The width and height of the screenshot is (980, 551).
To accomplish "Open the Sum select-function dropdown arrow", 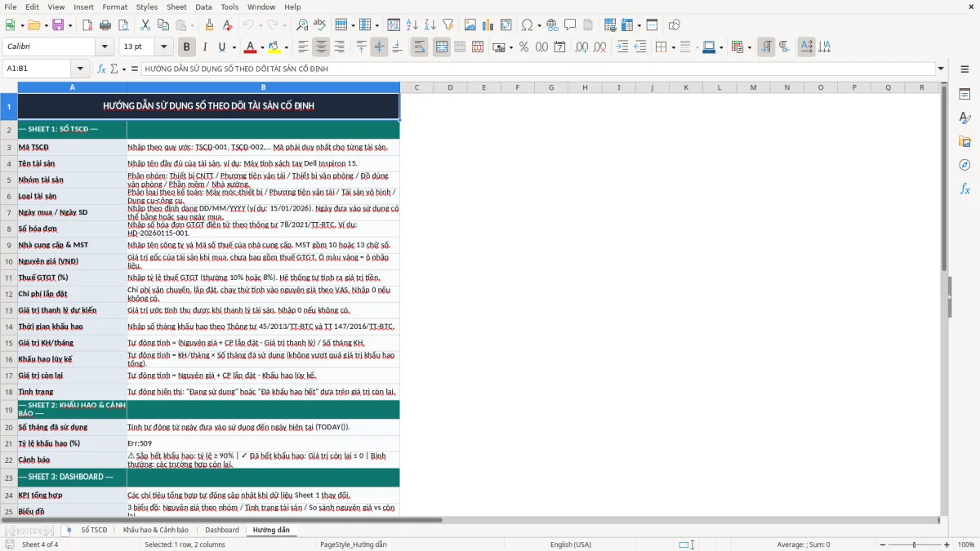I will tap(122, 69).
